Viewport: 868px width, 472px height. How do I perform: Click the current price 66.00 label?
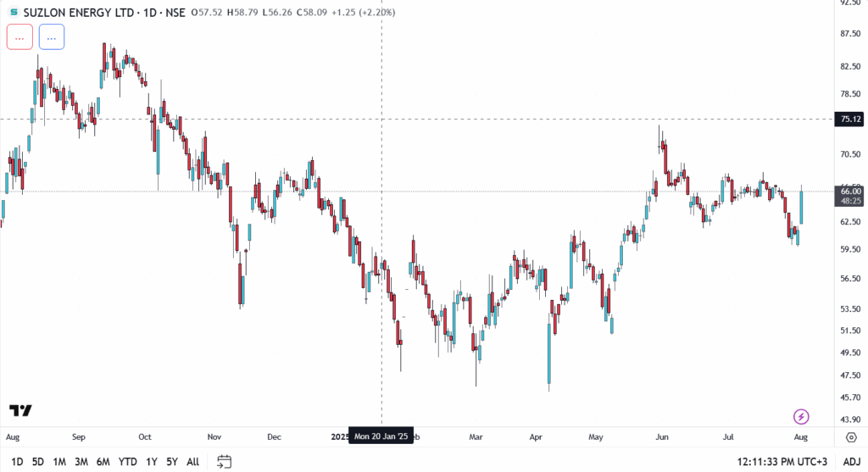849,192
